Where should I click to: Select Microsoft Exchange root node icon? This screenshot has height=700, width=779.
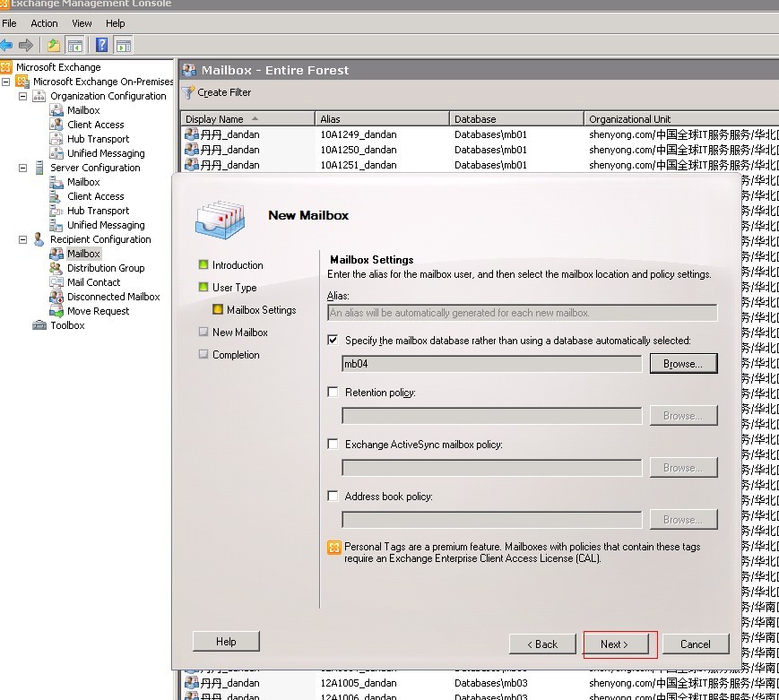point(6,67)
